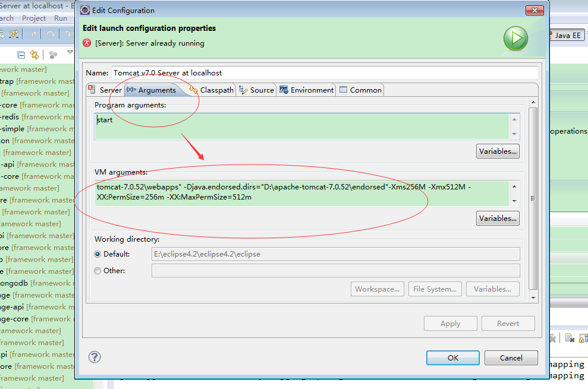Image resolution: width=588 pixels, height=389 pixels.
Task: Open the Classpath tab
Action: click(211, 90)
